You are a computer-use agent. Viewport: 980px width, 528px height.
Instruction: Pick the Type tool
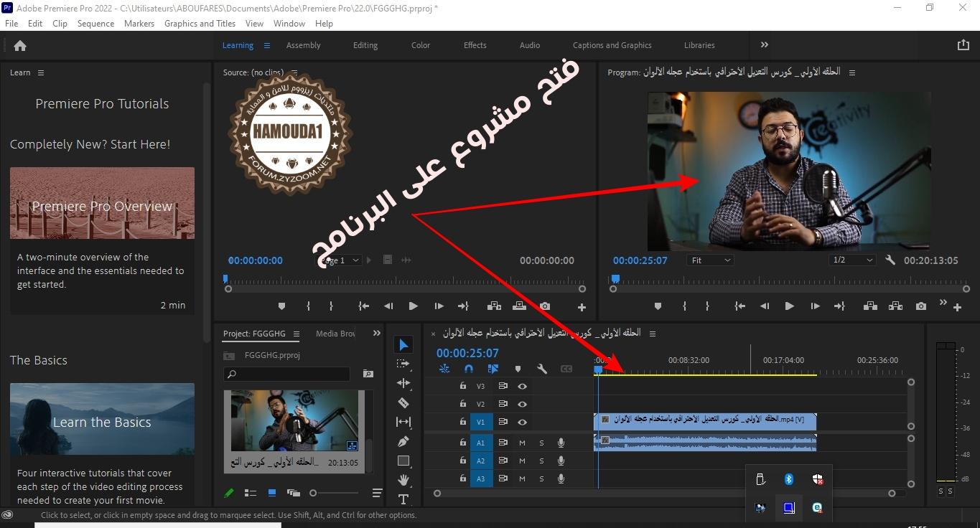[403, 499]
